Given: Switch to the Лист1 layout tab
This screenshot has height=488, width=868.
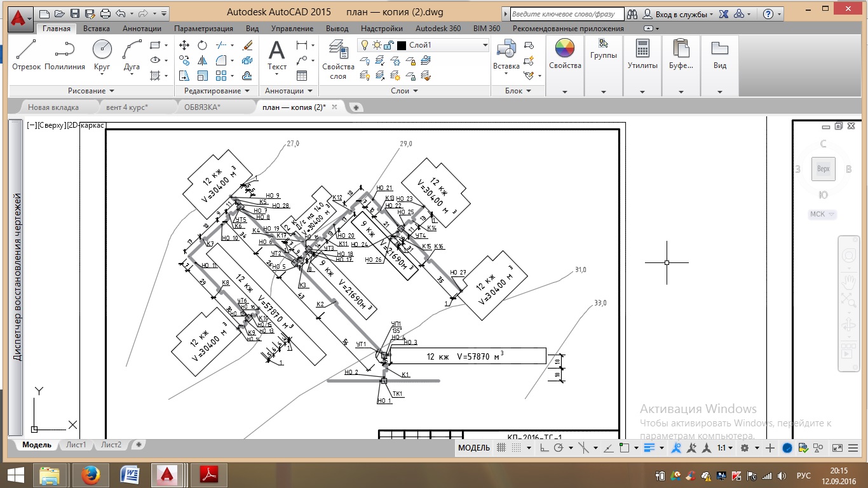Looking at the screenshot, I should click(x=76, y=445).
